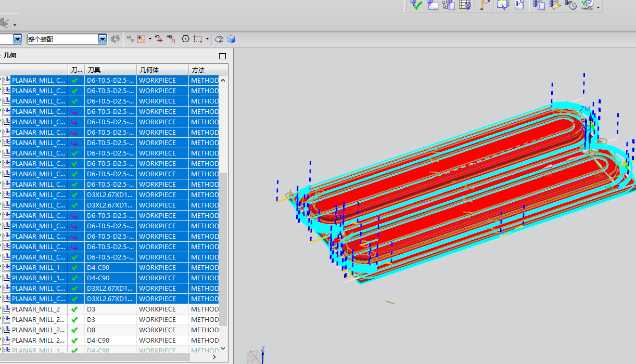Click the green checkmark in PLANAR_MILL_2 row
This screenshot has width=636, height=364.
75,309
